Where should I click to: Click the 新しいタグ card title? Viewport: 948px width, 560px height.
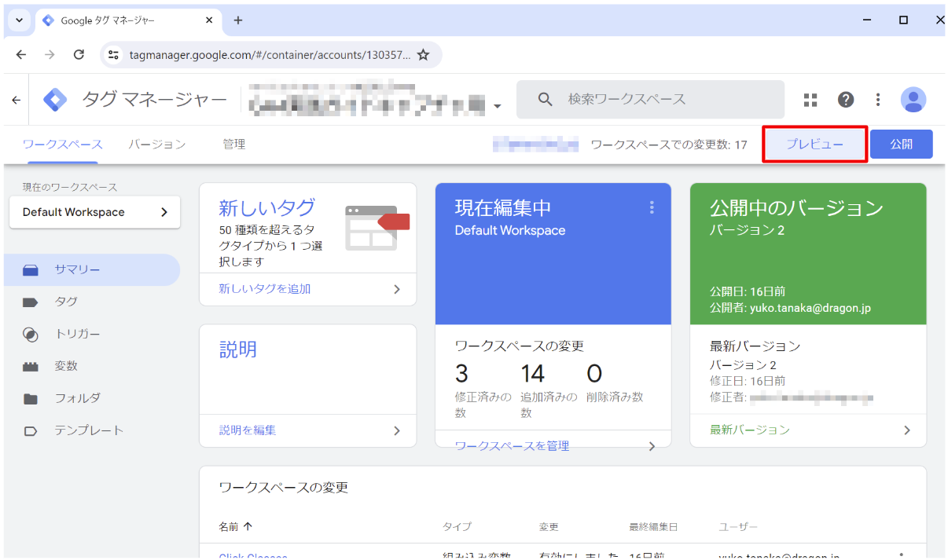(x=267, y=207)
